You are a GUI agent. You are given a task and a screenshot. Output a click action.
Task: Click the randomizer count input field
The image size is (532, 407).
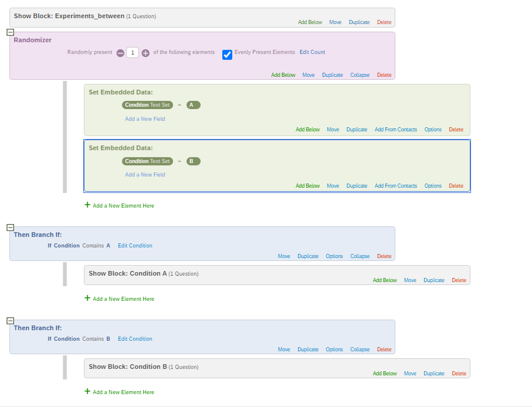pos(133,53)
